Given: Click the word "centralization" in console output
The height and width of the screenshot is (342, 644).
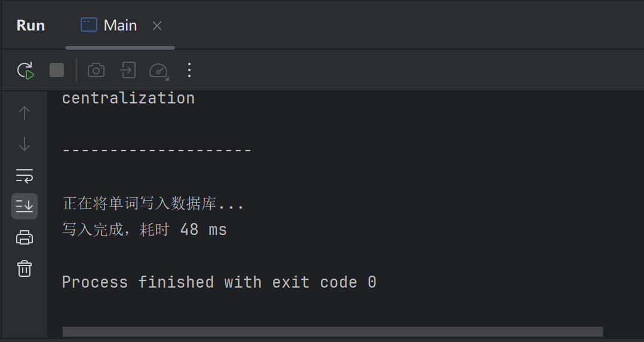Looking at the screenshot, I should click(x=128, y=98).
